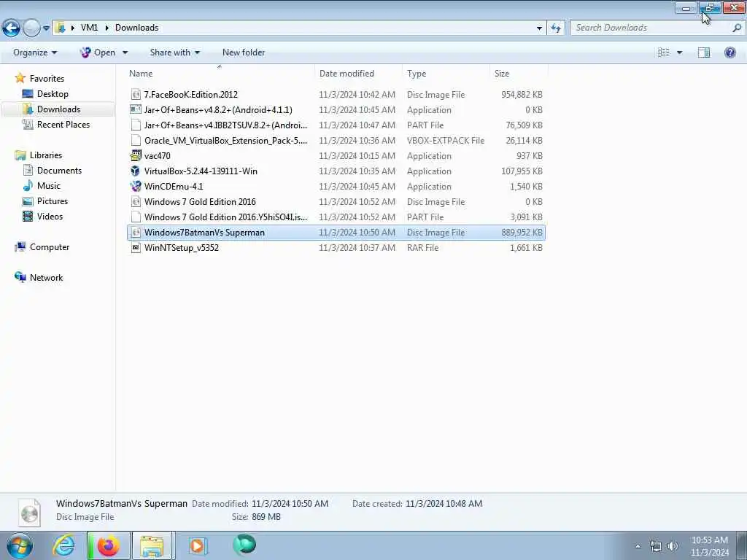Image resolution: width=747 pixels, height=560 pixels.
Task: Select WinCDEmu-4.1 installer icon
Action: point(136,186)
